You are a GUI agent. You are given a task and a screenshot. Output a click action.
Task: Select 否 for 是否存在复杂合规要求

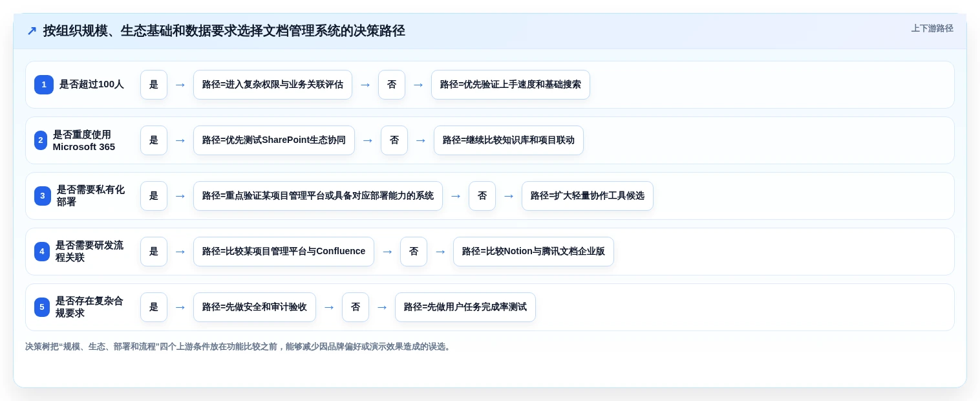356,307
